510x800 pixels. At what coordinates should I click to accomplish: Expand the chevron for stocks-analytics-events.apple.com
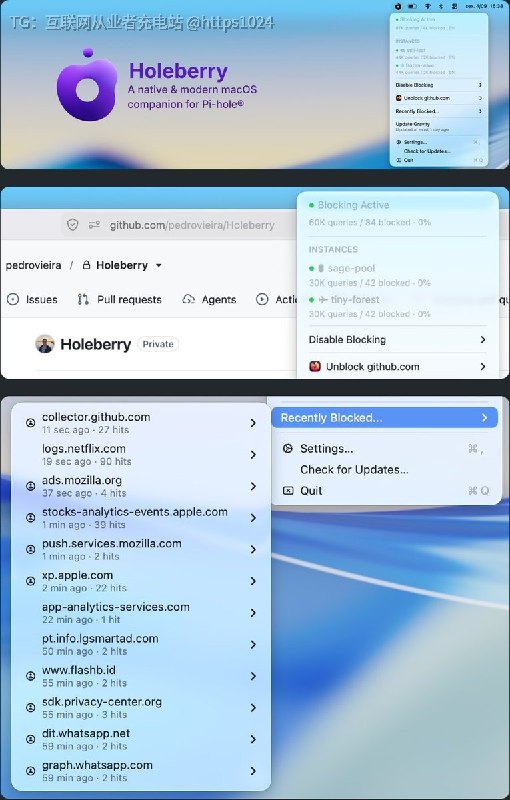(x=253, y=518)
